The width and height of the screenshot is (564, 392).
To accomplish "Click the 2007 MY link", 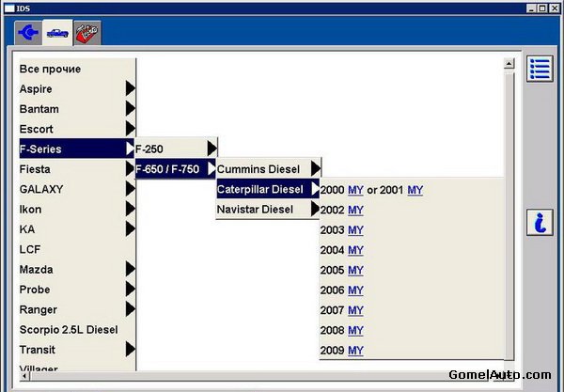I will [x=355, y=310].
